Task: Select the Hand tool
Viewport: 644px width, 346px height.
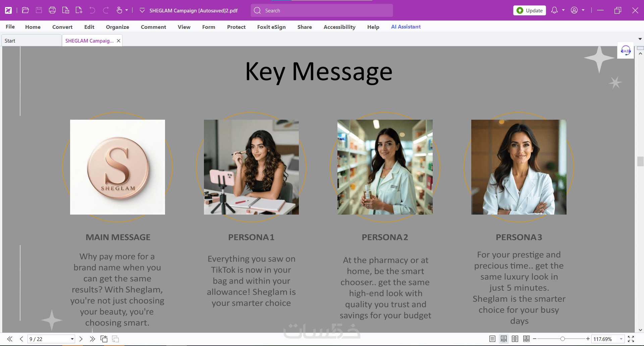Action: pos(119,10)
